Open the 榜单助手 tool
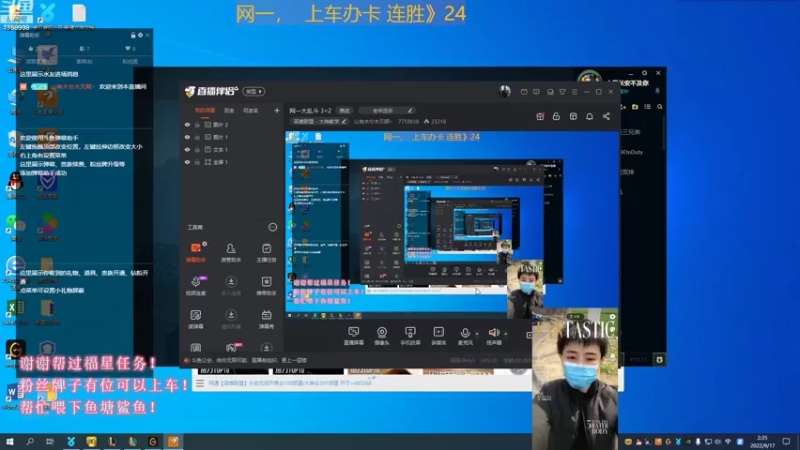Screen dimensions: 800x450 (266, 286)
